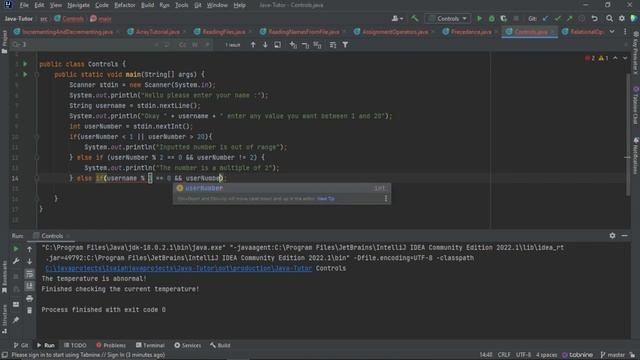Screen dimensions: 640x360
Task: Click the Git Push arrow icon
Action: (x=569, y=18)
